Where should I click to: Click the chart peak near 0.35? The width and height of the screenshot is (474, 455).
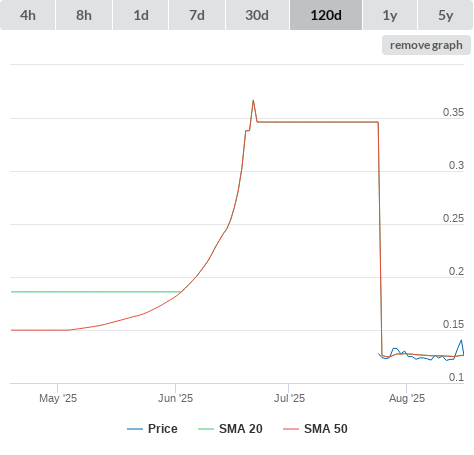(x=253, y=100)
